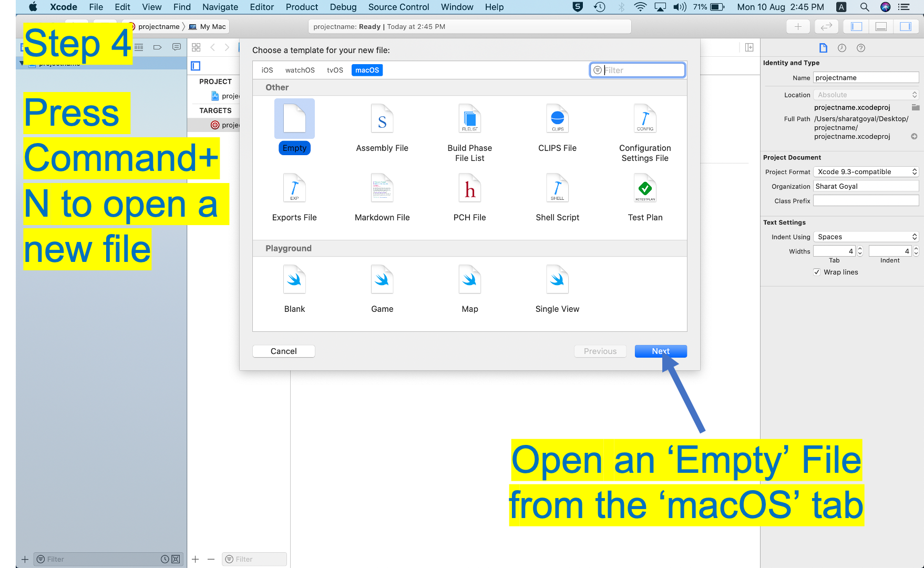Image resolution: width=924 pixels, height=568 pixels.
Task: Toggle source-control status filter in navigator
Action: tap(176, 559)
